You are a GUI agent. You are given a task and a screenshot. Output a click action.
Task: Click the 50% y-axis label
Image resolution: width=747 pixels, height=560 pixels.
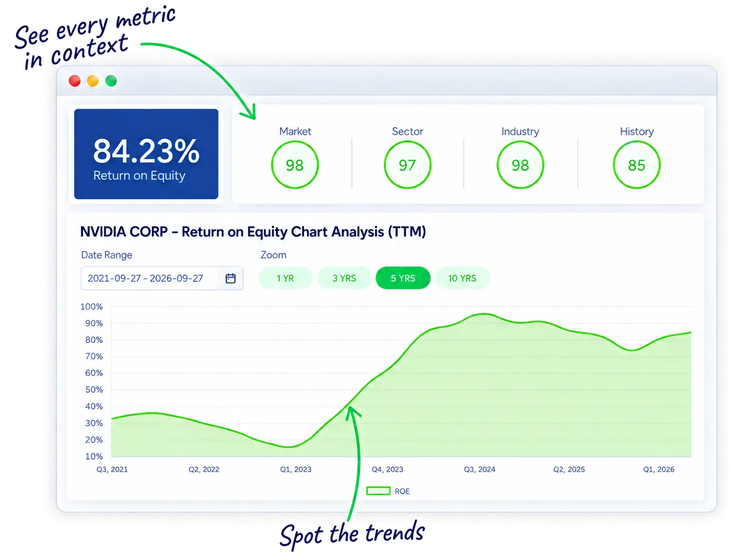coord(94,390)
